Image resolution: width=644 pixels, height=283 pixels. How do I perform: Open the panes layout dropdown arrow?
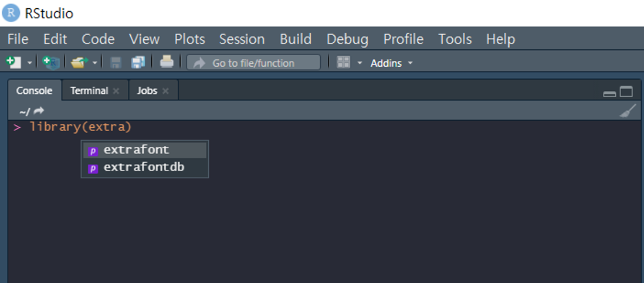pyautogui.click(x=360, y=63)
